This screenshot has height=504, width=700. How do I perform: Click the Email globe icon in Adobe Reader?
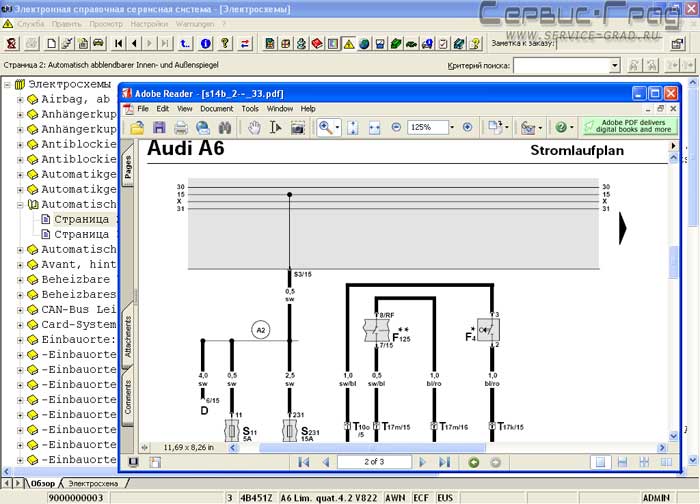pos(203,128)
